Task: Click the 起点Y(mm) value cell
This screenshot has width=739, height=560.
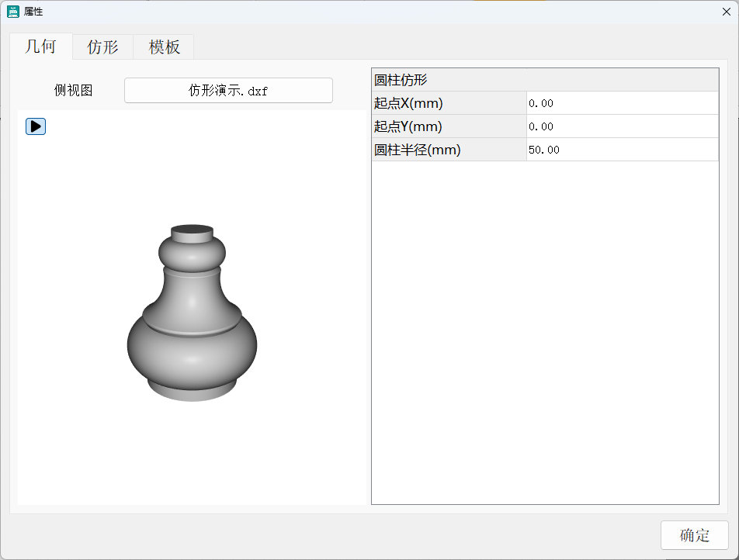Action: pyautogui.click(x=622, y=126)
